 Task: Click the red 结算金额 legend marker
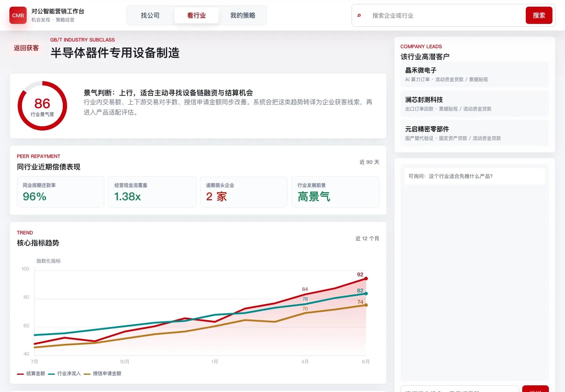[x=20, y=374]
